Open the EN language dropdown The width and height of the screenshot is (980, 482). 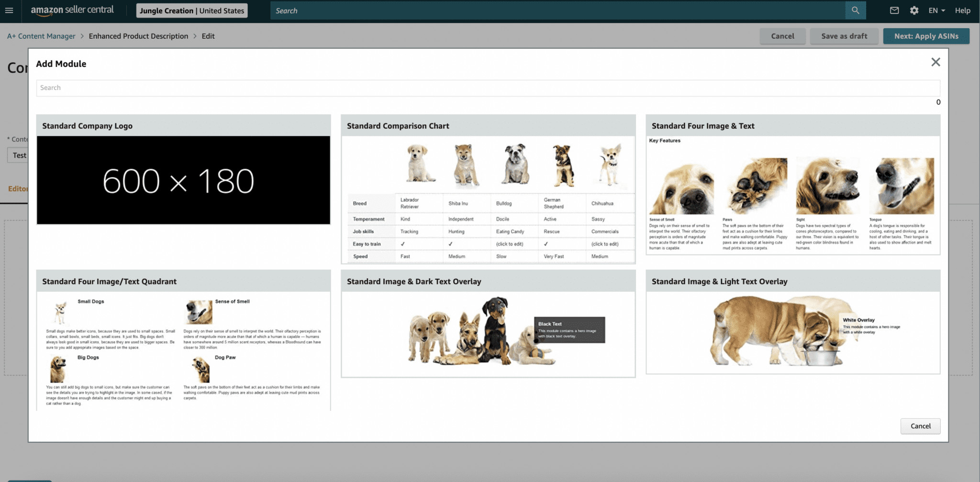click(935, 10)
